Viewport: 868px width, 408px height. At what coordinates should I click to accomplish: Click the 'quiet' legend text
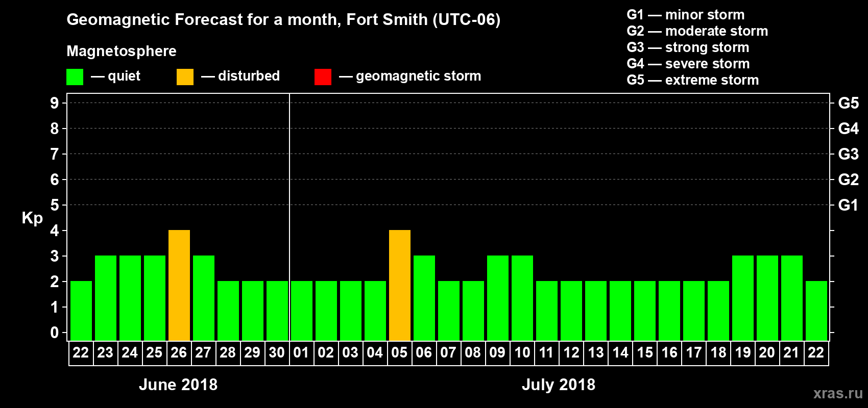[x=124, y=76]
